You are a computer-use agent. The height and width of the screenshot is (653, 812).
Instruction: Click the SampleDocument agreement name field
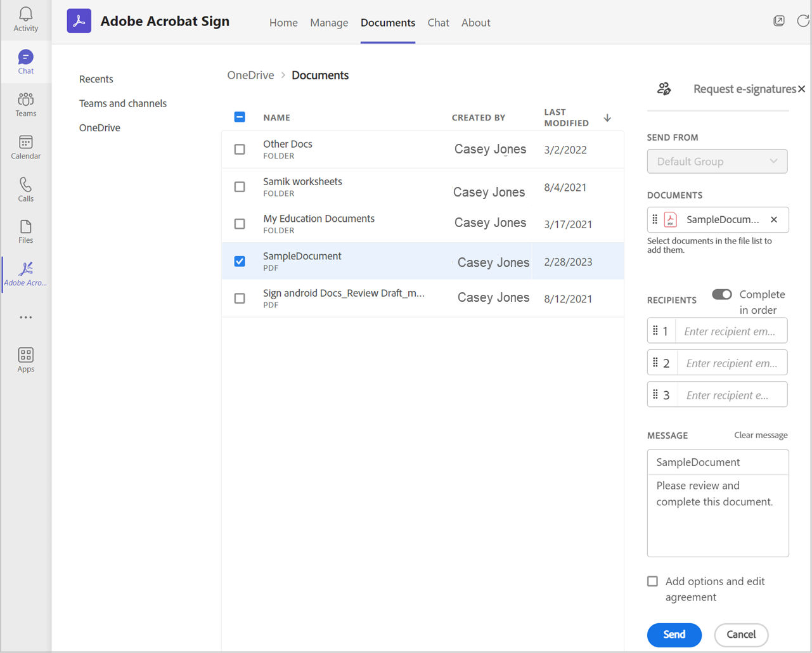pyautogui.click(x=718, y=462)
